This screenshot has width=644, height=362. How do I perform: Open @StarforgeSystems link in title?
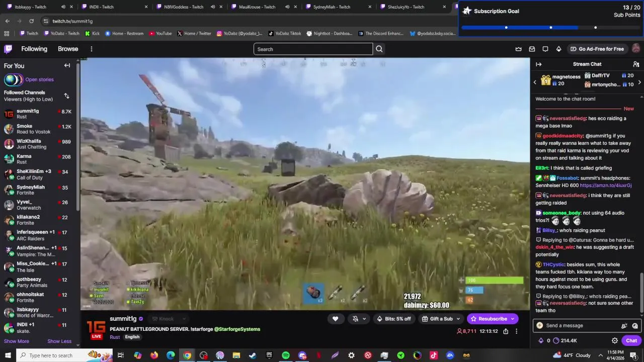point(237,329)
